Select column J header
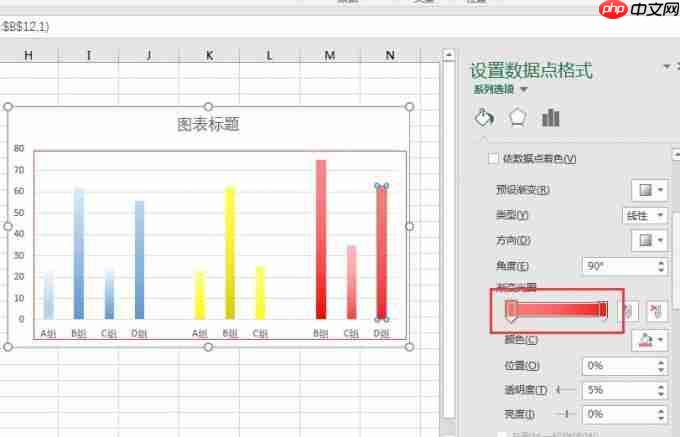Viewport: 680px width, 437px height. pos(149,55)
